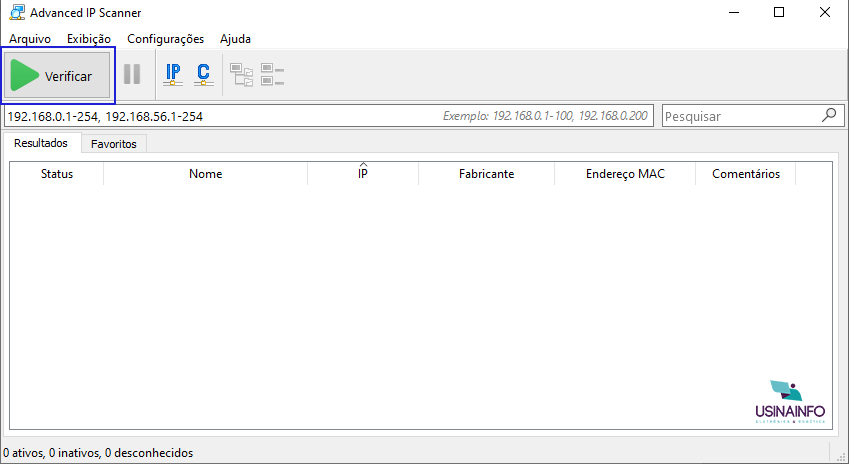Viewport: 849px width, 464px height.
Task: Click the Advanced IP Scanner title icon
Action: (x=17, y=12)
